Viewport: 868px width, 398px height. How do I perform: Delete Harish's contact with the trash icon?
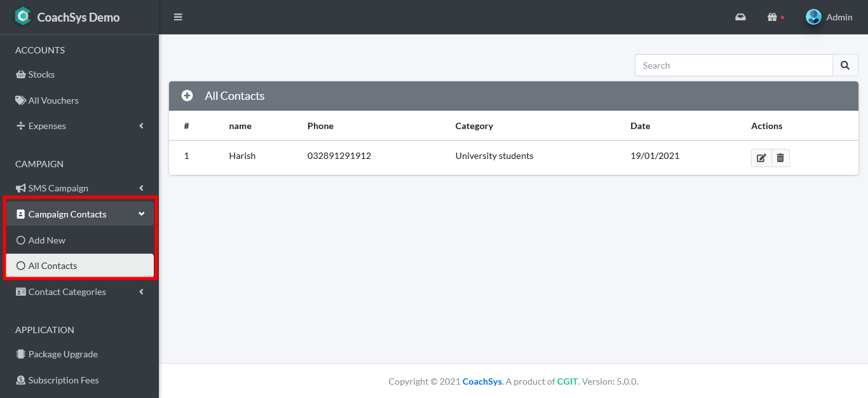[780, 158]
